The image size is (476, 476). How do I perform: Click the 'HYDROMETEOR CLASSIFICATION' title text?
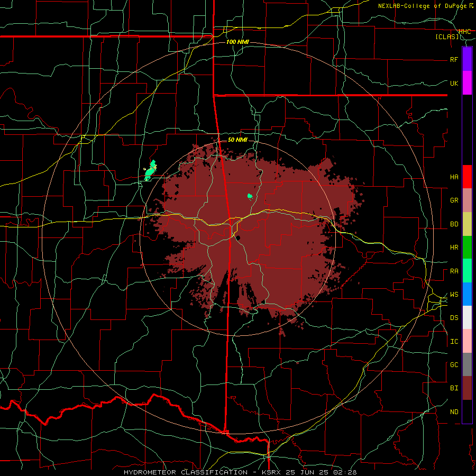[186, 472]
